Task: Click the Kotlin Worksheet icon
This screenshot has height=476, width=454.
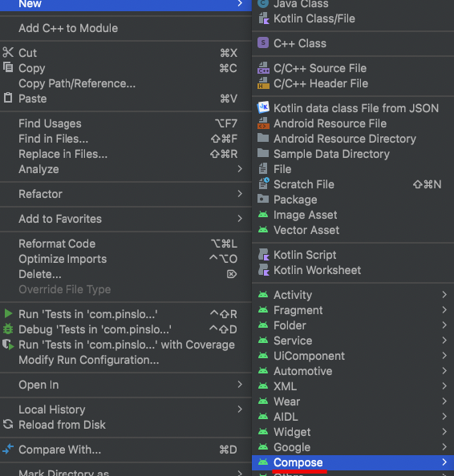Action: click(264, 269)
